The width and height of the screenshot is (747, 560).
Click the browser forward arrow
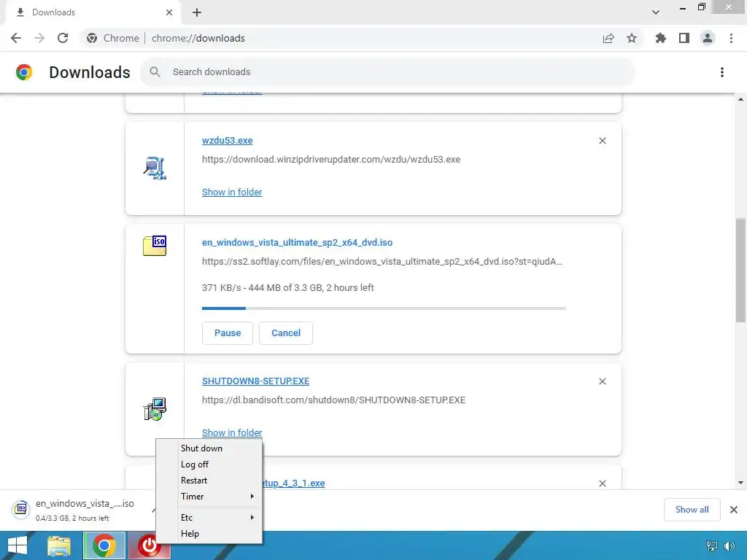pyautogui.click(x=39, y=38)
